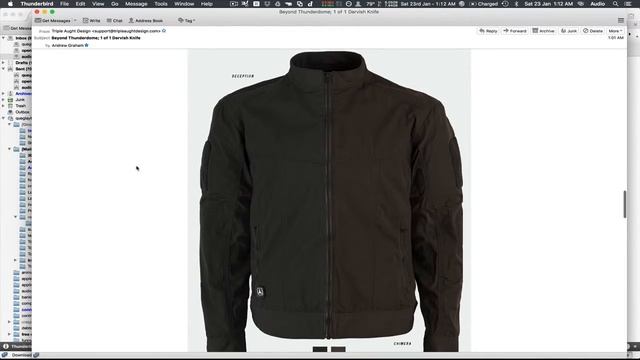Open the File menu

(64, 4)
